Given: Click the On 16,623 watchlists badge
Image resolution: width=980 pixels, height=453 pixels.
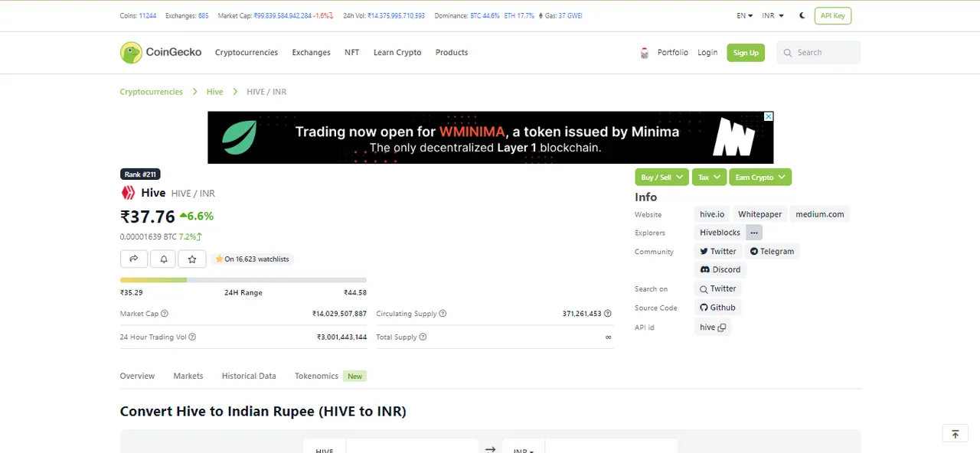Looking at the screenshot, I should (x=252, y=259).
